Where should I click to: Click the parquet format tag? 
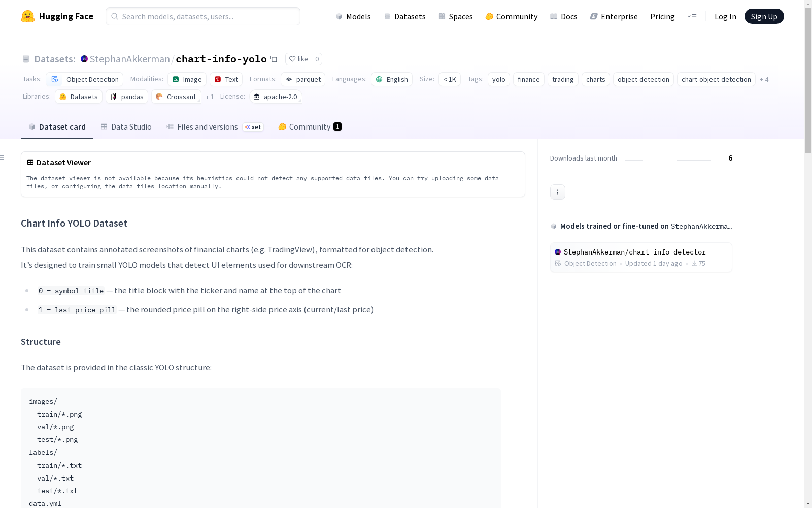303,79
